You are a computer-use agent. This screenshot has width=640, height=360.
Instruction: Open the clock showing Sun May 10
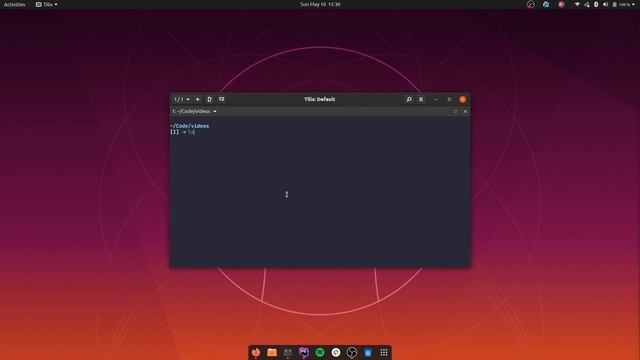[x=320, y=4]
